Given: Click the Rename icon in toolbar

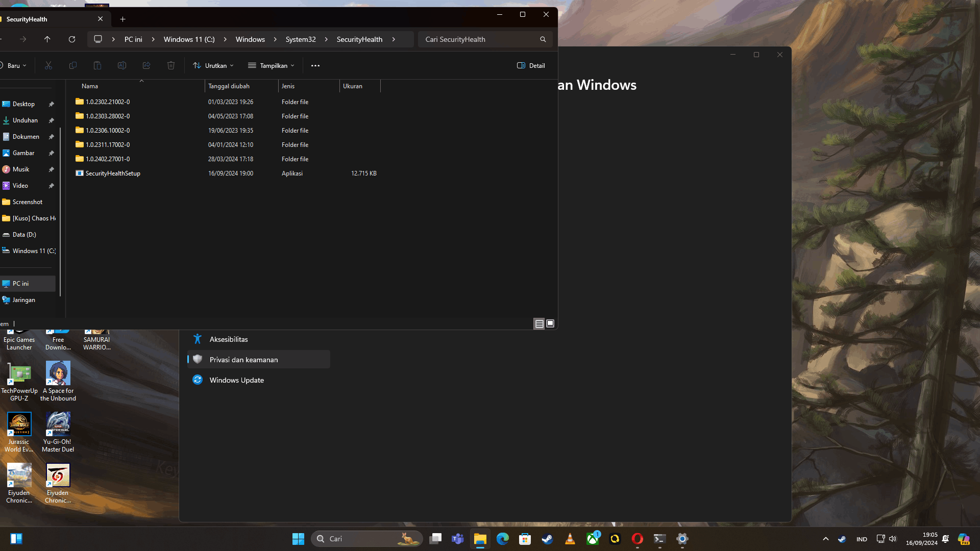Looking at the screenshot, I should [x=122, y=65].
